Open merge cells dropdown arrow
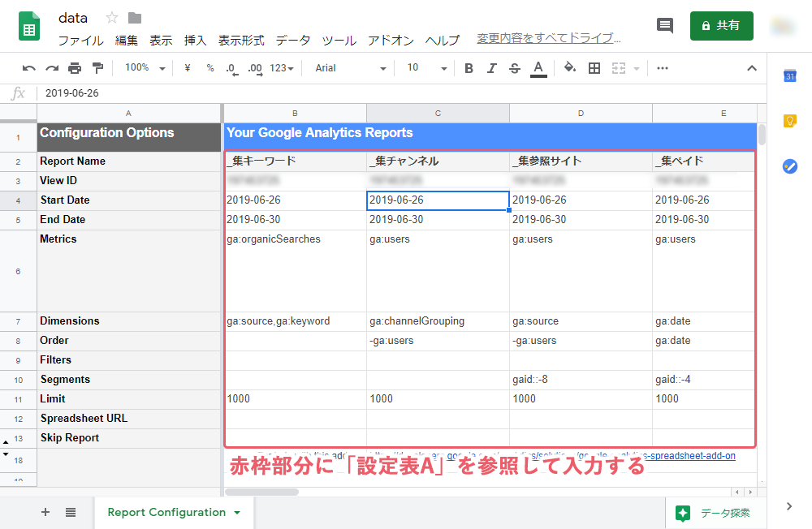This screenshot has height=529, width=812. [x=637, y=68]
